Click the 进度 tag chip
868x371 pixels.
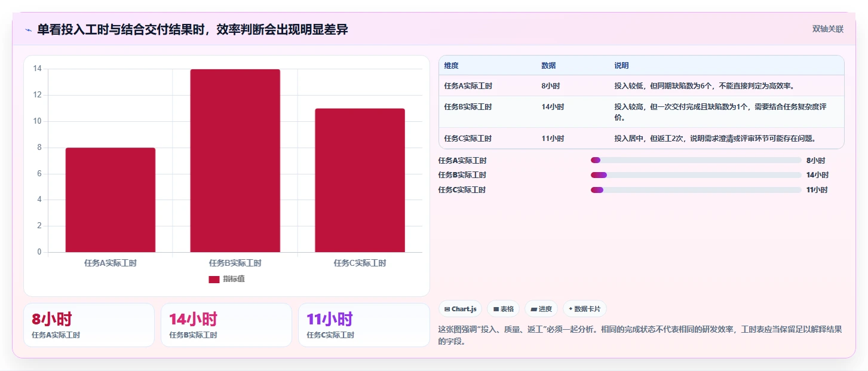(541, 309)
